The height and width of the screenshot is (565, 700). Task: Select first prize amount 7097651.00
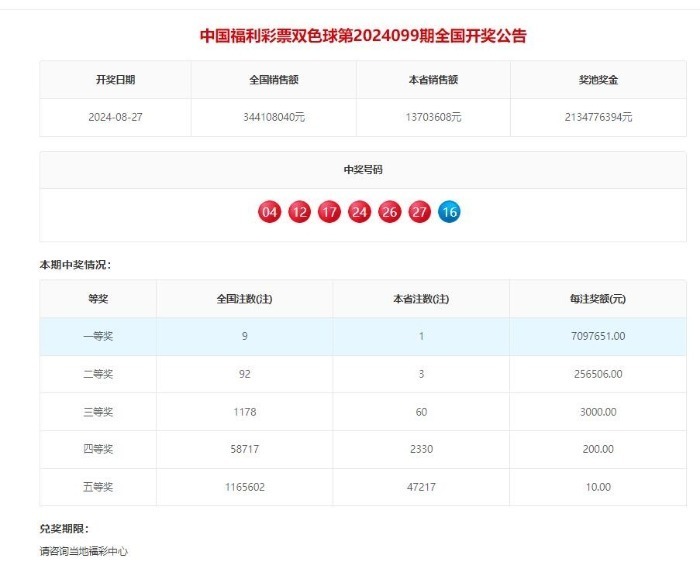click(598, 336)
